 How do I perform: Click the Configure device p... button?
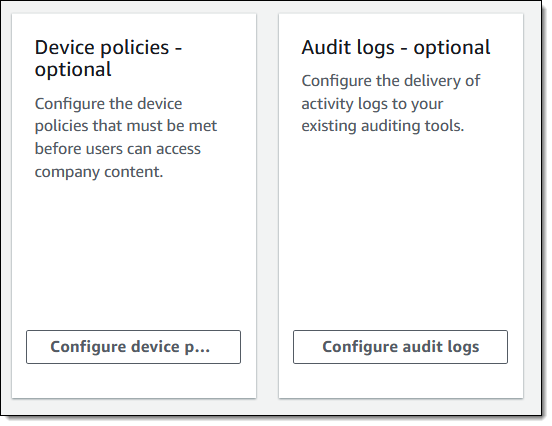[x=133, y=347]
